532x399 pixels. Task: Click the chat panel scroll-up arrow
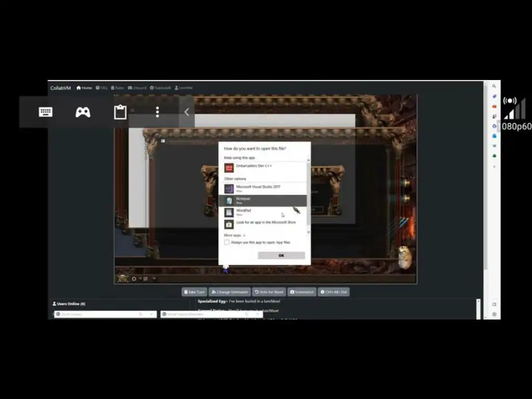click(478, 301)
